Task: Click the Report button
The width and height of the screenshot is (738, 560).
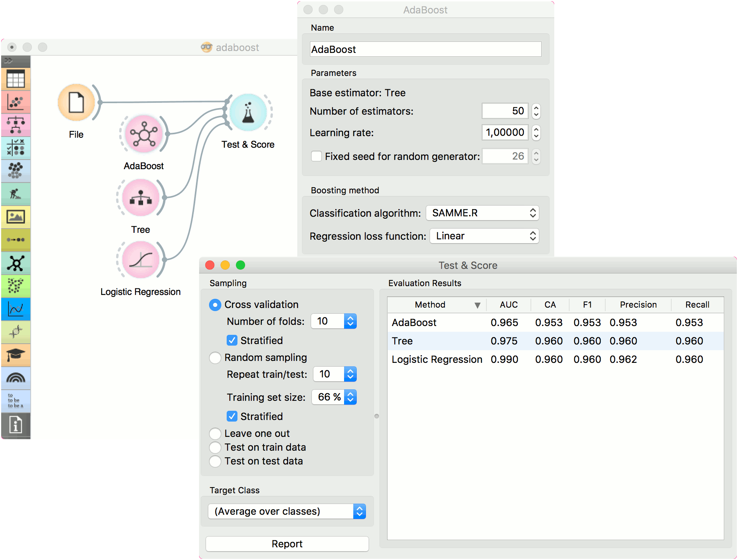Action: click(287, 544)
